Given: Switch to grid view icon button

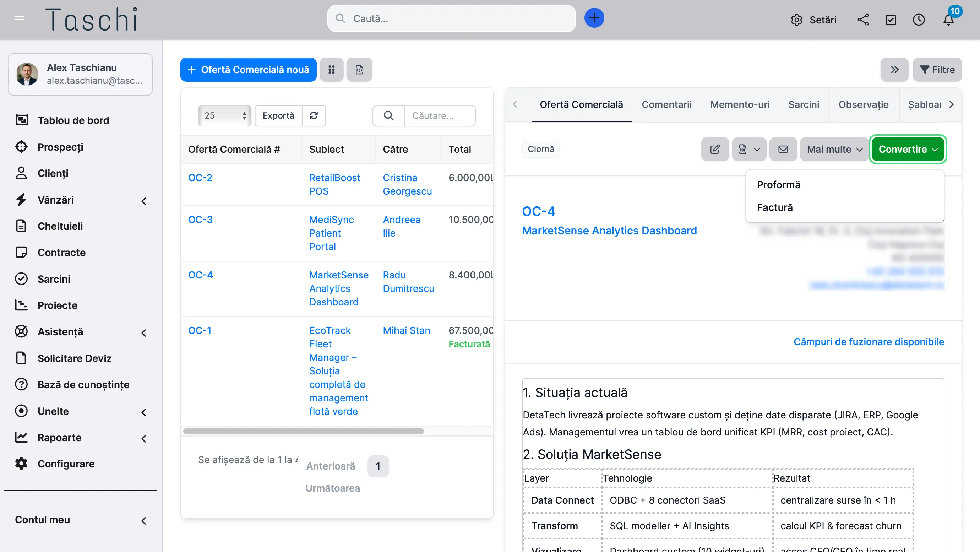Looking at the screenshot, I should [331, 70].
